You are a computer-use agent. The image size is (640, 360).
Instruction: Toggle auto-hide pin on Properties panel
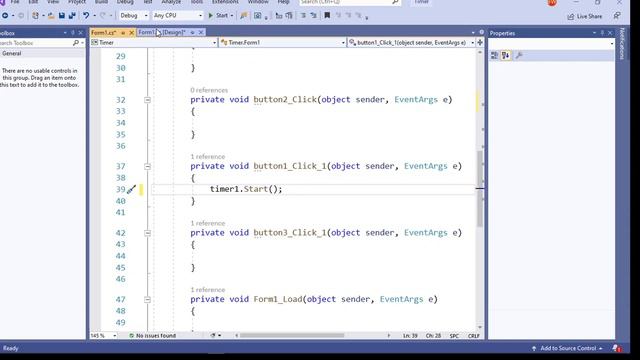click(602, 33)
